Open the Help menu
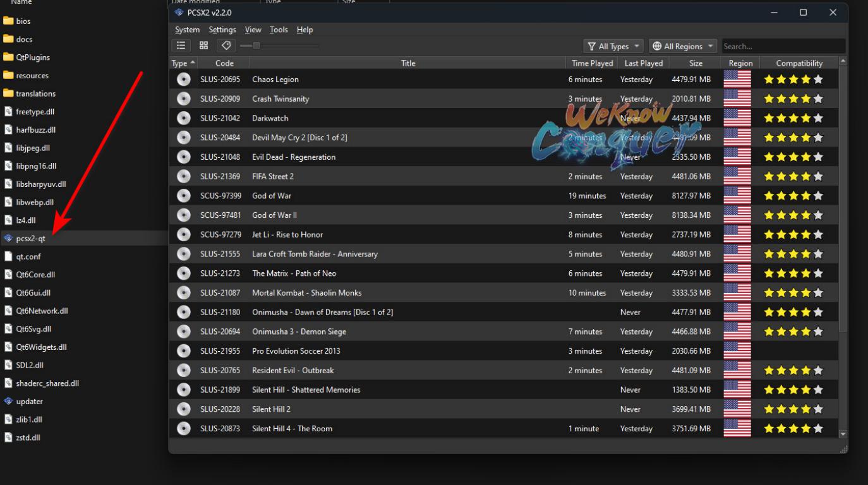This screenshot has height=485, width=868. [304, 30]
